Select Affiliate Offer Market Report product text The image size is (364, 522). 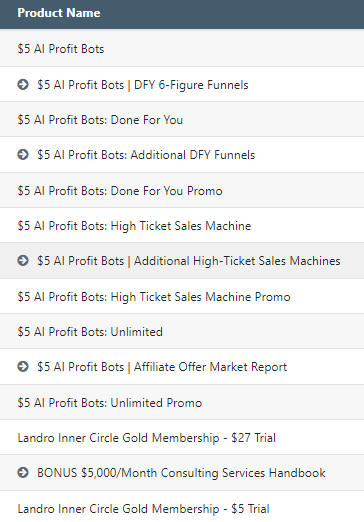(162, 367)
